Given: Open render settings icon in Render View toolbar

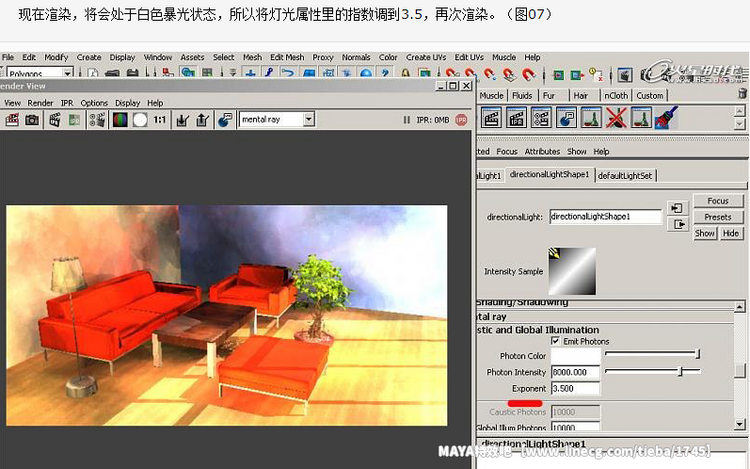Looking at the screenshot, I should pos(97,120).
